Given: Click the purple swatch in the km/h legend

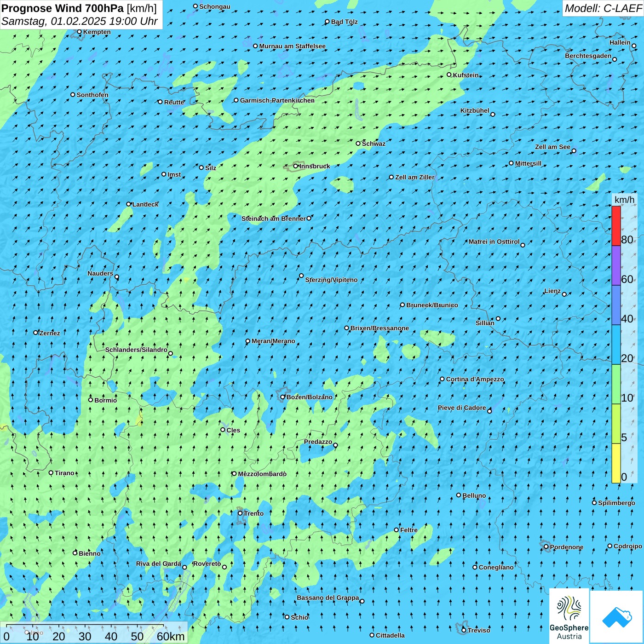Looking at the screenshot, I should click(x=616, y=265).
